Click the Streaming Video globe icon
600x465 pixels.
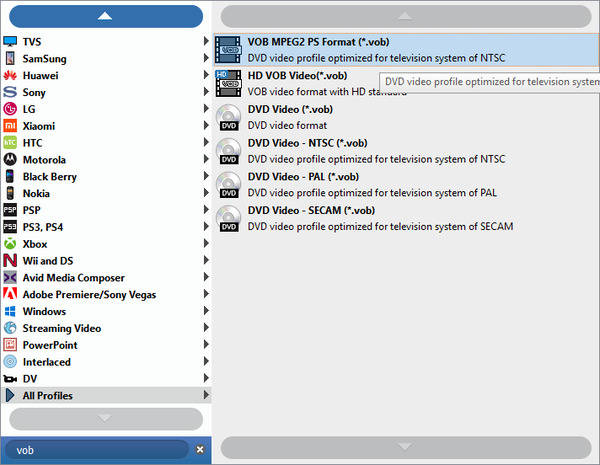(x=10, y=328)
